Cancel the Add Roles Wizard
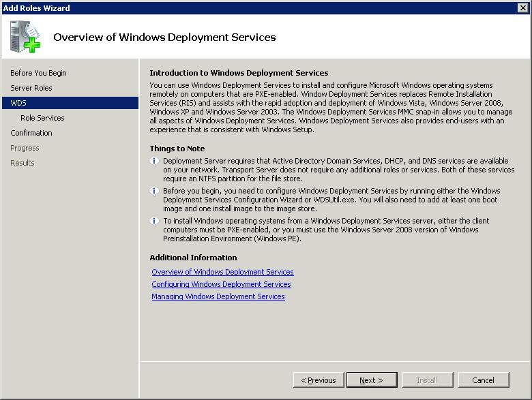Image resolution: width=532 pixels, height=400 pixels. [484, 380]
